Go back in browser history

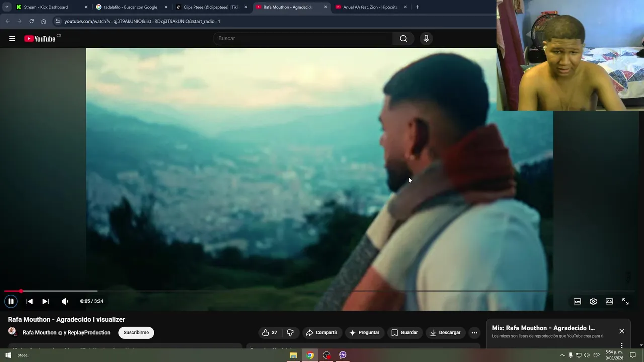7,21
